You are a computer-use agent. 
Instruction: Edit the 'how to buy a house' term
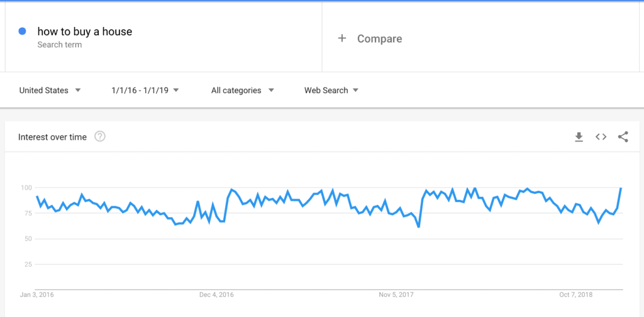pyautogui.click(x=85, y=31)
